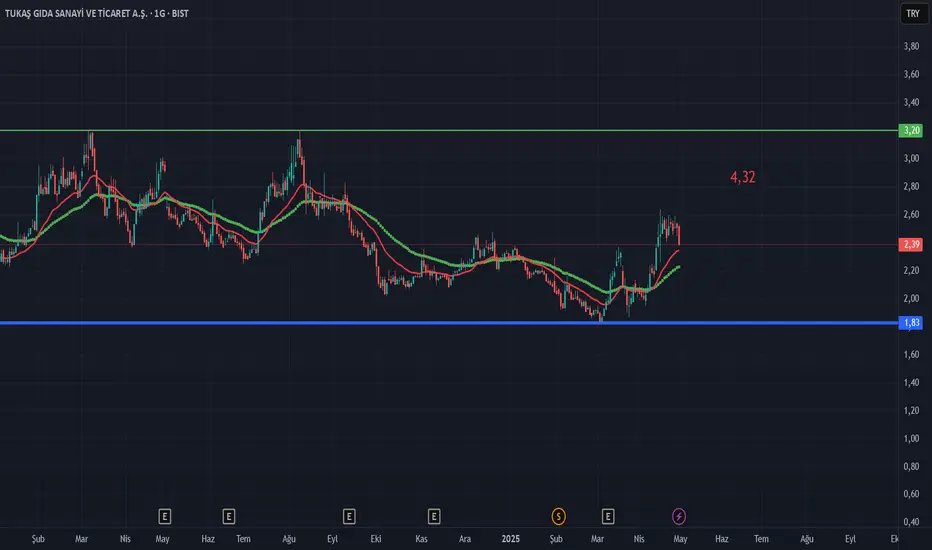Click the 2025 label on time axis
The height and width of the screenshot is (550, 932).
pos(511,539)
